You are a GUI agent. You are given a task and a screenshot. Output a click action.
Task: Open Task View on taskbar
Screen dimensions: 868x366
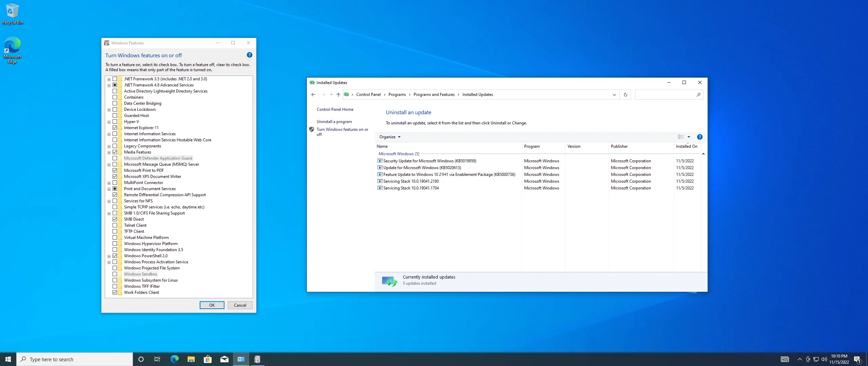coord(157,359)
